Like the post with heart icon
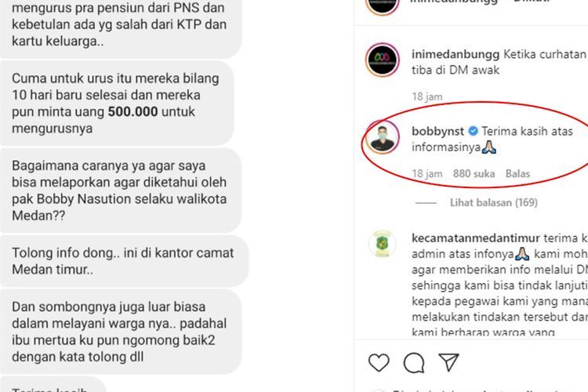 click(x=379, y=363)
